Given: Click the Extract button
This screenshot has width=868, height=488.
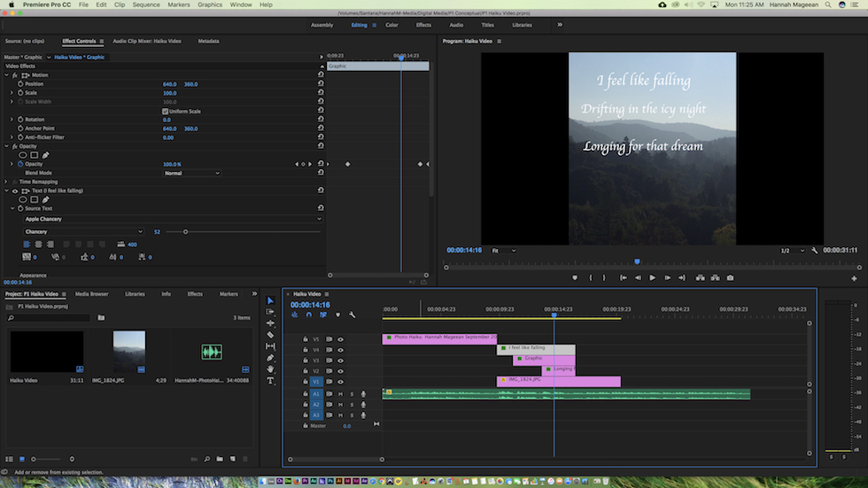Looking at the screenshot, I should (x=716, y=278).
